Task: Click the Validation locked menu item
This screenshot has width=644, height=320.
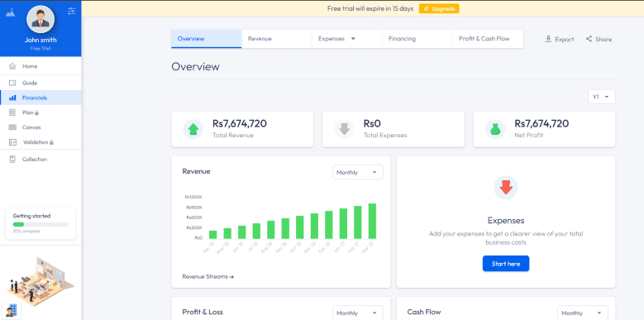Action: click(x=41, y=142)
